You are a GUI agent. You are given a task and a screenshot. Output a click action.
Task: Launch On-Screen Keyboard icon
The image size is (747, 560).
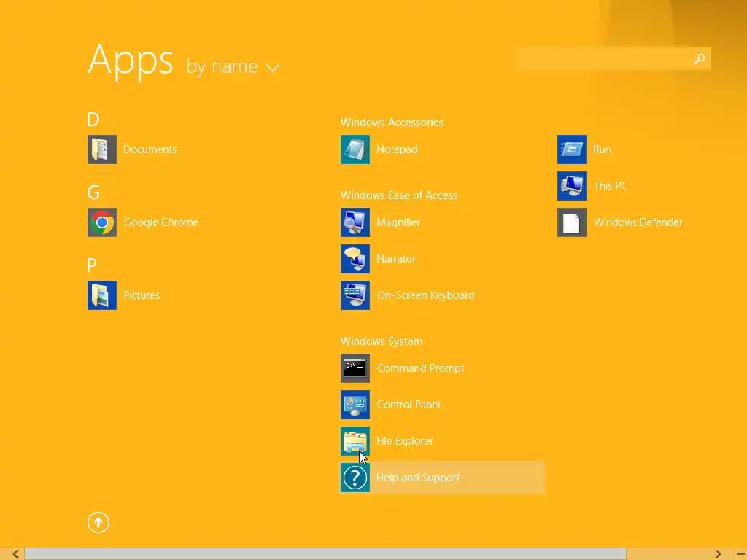355,295
